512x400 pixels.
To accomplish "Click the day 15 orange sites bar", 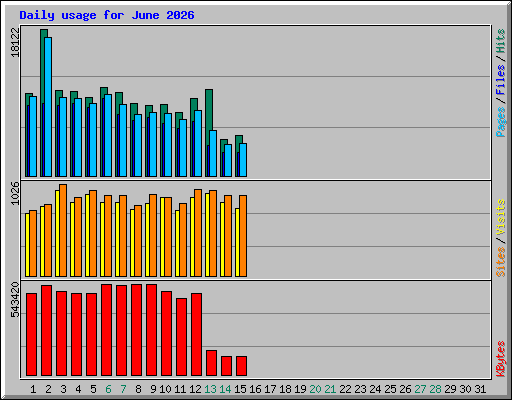I will pos(243,236).
